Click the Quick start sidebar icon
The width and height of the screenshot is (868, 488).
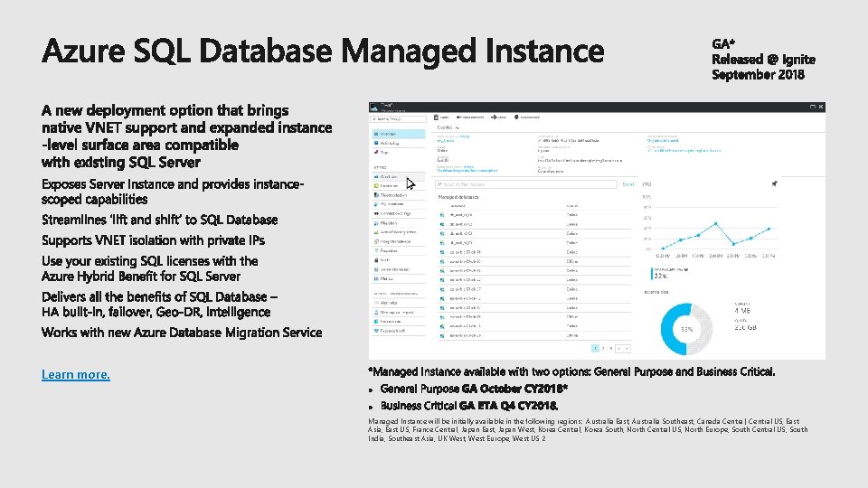point(376,176)
